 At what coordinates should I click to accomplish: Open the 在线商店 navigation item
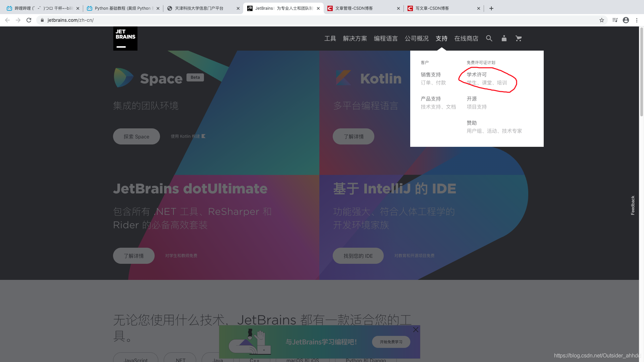tap(466, 39)
